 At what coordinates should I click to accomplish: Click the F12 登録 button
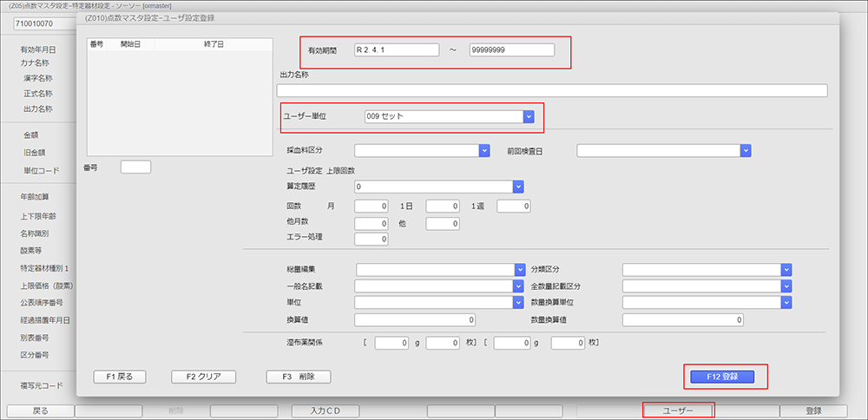coord(723,377)
